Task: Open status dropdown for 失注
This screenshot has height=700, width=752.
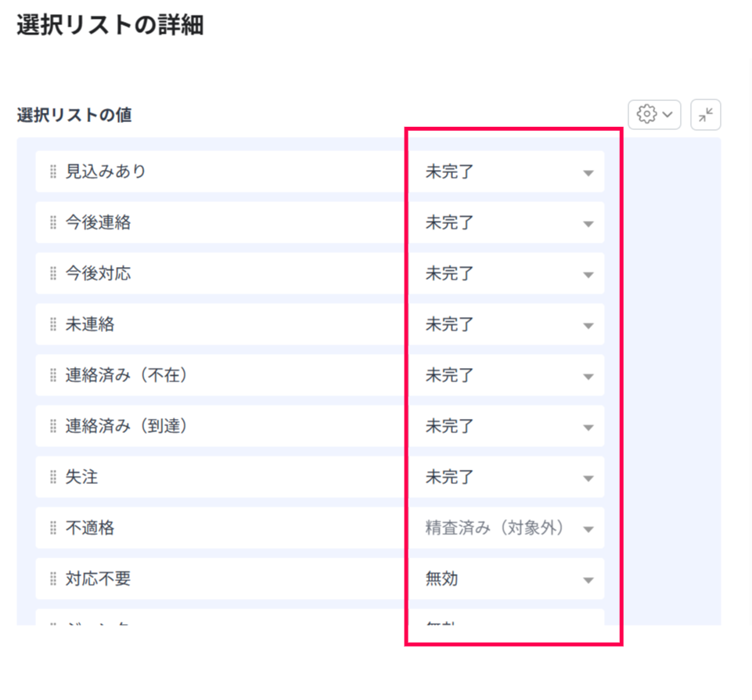Action: pyautogui.click(x=507, y=477)
